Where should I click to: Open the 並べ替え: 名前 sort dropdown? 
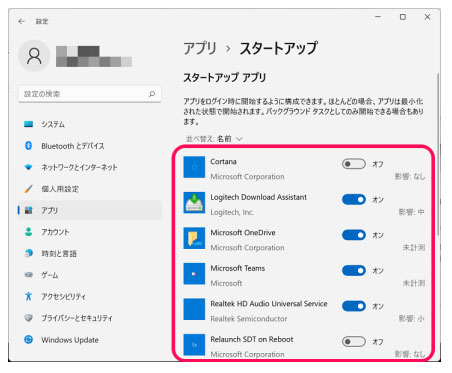pyautogui.click(x=214, y=139)
